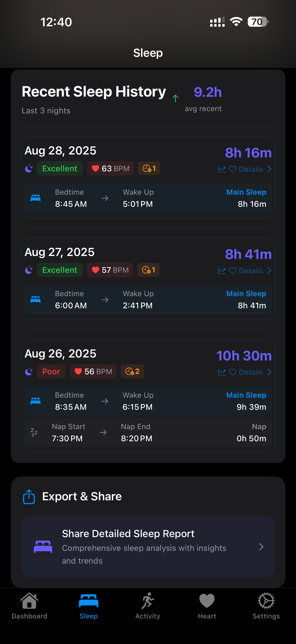
Task: Expand Aug 26 Details chevron
Action: (269, 372)
